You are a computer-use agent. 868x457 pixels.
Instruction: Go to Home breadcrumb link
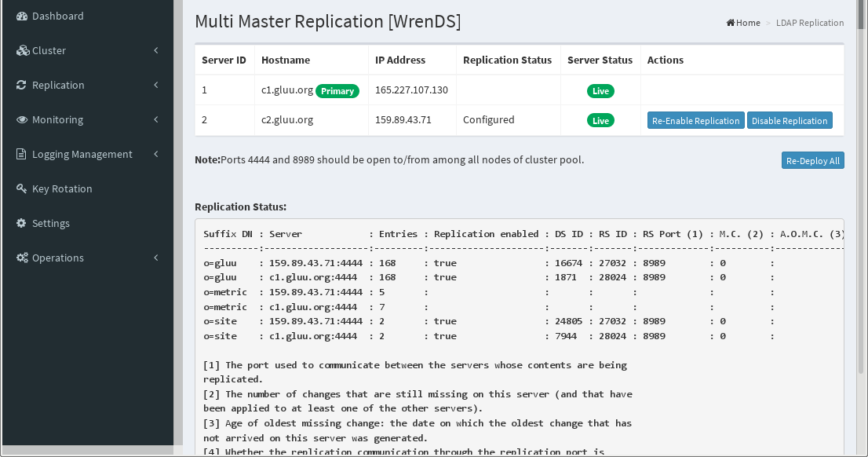click(x=743, y=23)
